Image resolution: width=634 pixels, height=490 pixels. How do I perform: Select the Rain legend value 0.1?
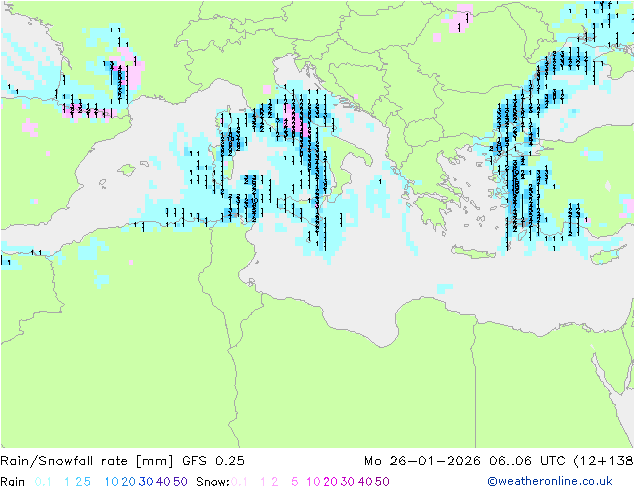43,482
